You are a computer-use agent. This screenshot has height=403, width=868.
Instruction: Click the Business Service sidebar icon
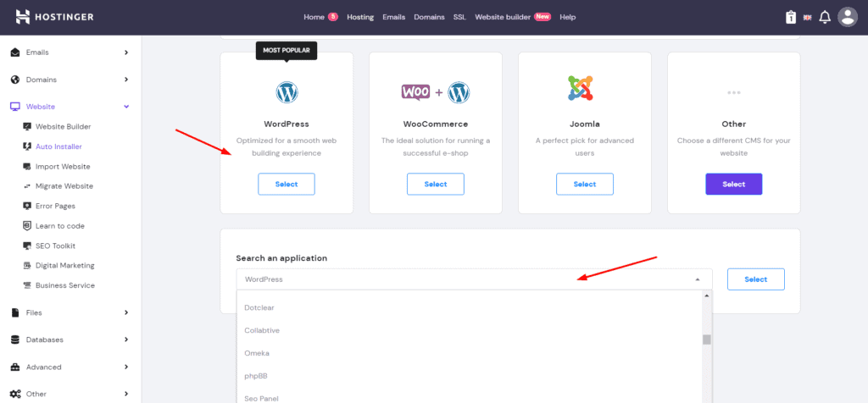(x=27, y=285)
